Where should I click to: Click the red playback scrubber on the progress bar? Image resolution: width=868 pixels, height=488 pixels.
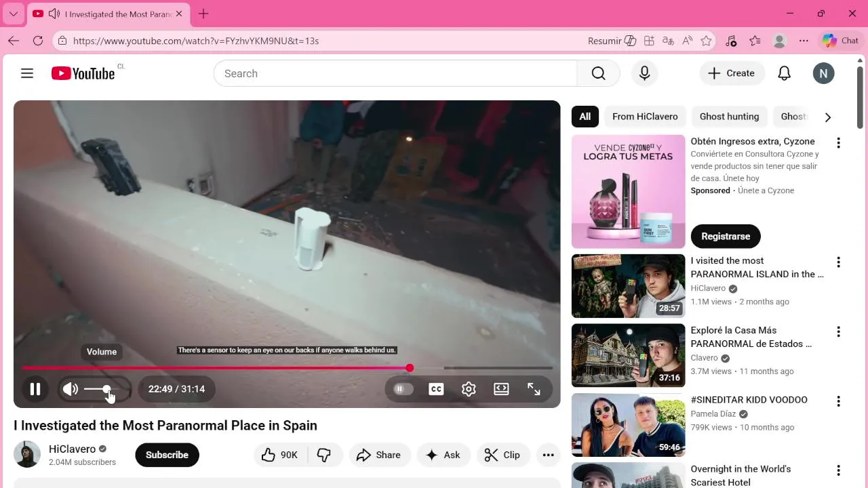[410, 368]
